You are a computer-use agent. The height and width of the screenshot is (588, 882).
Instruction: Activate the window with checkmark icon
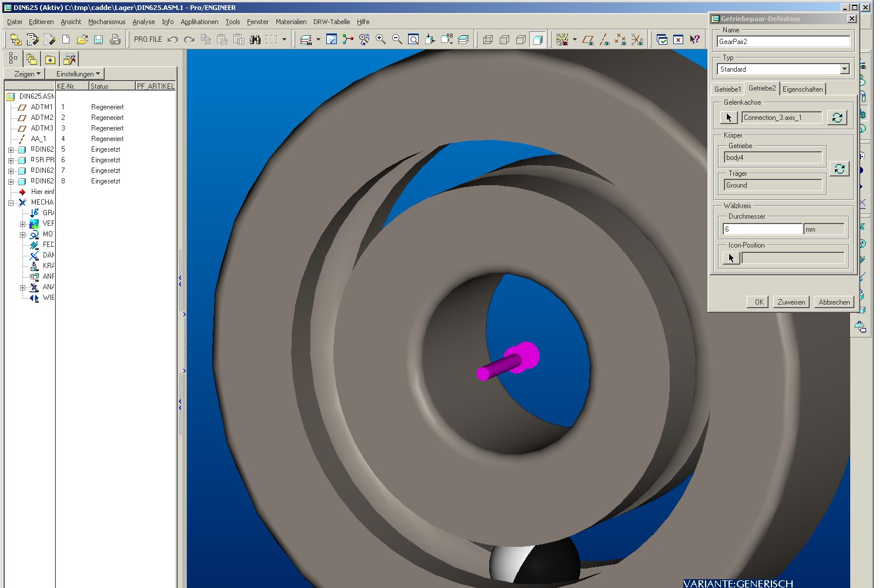coord(661,39)
